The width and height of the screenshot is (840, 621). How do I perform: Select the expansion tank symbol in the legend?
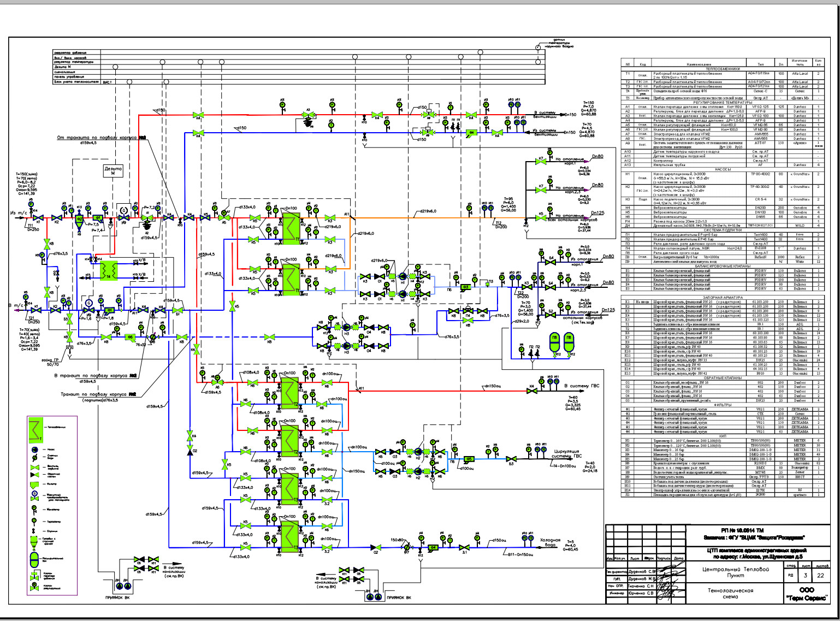click(x=34, y=558)
